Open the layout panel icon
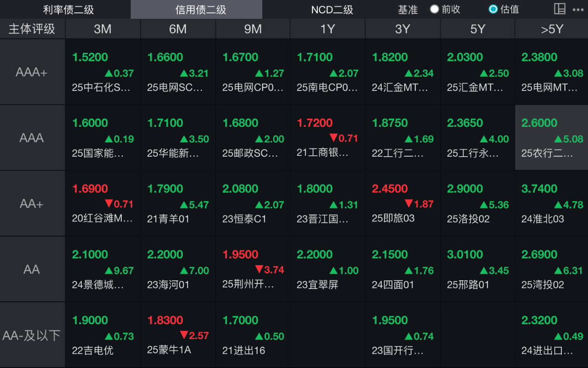The width and height of the screenshot is (588, 368). tap(560, 9)
